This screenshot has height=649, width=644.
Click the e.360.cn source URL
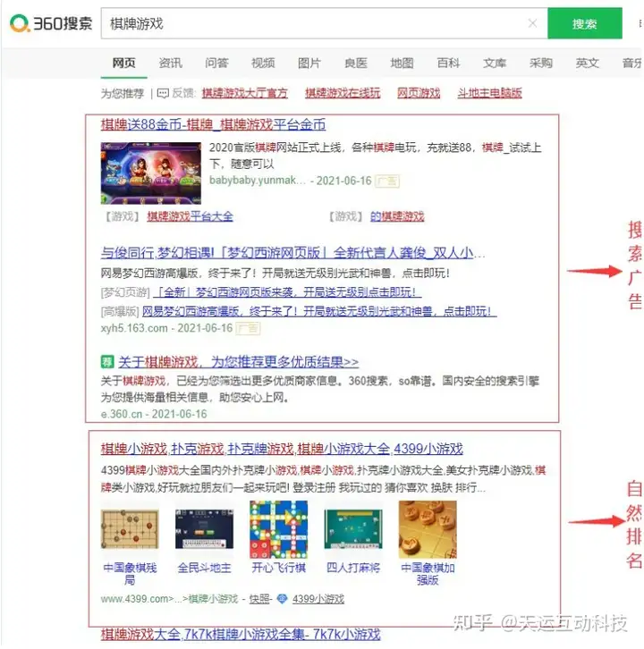click(122, 414)
